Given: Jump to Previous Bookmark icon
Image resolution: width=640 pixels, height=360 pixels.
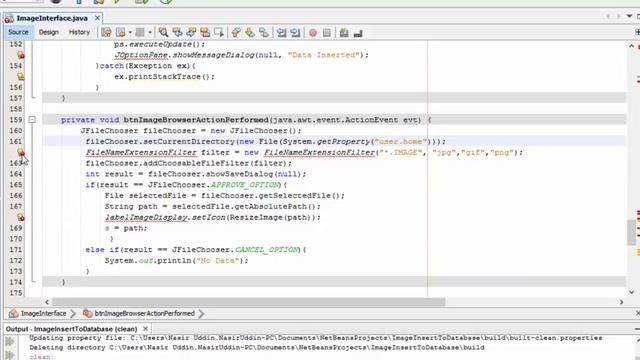Looking at the screenshot, I should (x=236, y=32).
